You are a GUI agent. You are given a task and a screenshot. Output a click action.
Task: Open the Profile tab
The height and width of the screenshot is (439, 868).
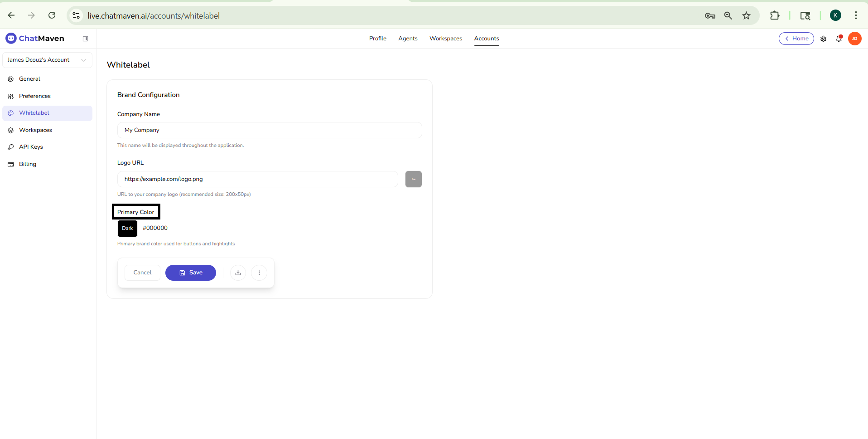[x=377, y=39]
